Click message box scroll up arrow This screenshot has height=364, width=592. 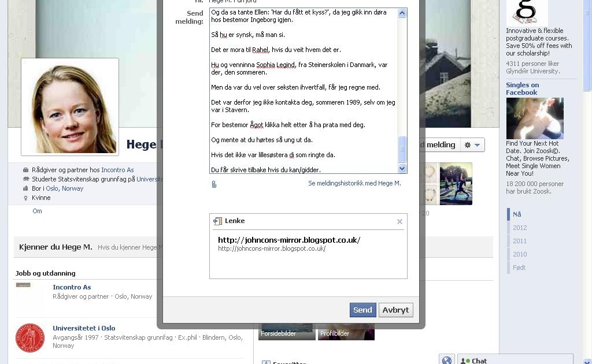(x=402, y=13)
